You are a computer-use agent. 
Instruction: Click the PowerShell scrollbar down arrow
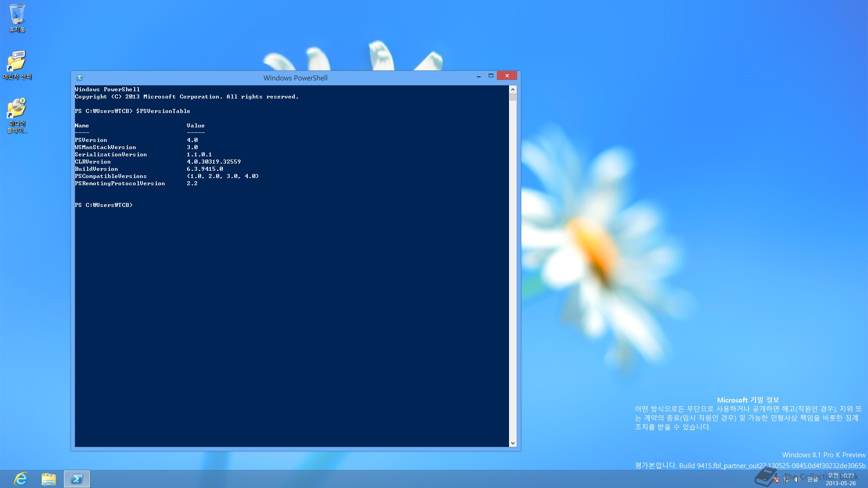pyautogui.click(x=513, y=443)
